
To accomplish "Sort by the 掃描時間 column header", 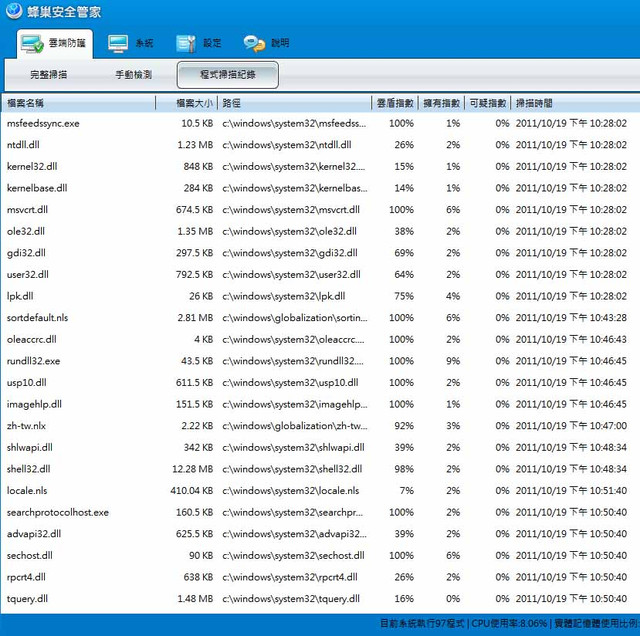I will coord(576,103).
